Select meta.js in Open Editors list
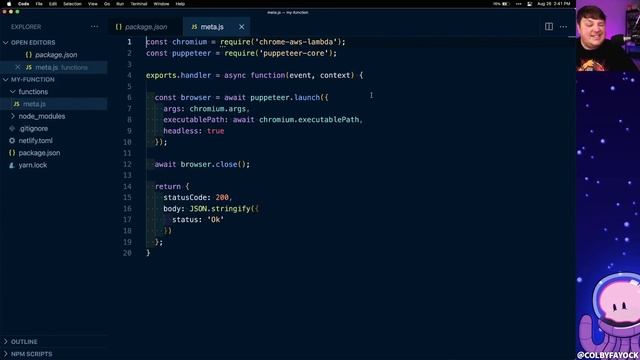 coord(54,67)
